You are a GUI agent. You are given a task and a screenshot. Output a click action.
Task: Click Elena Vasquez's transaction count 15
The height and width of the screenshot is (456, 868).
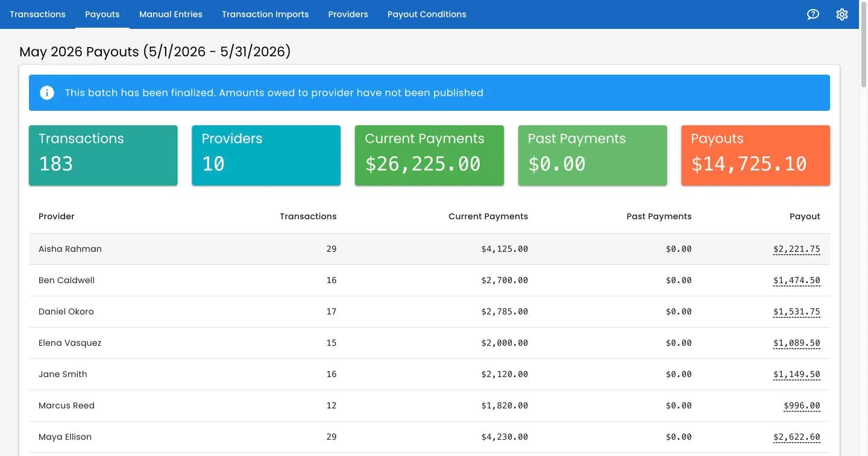point(332,343)
